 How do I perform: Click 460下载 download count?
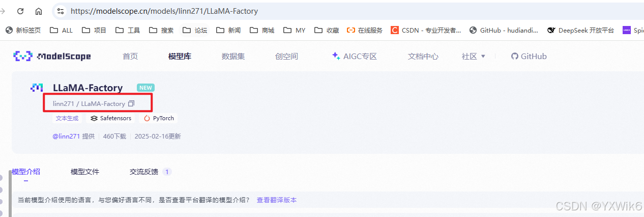point(114,136)
